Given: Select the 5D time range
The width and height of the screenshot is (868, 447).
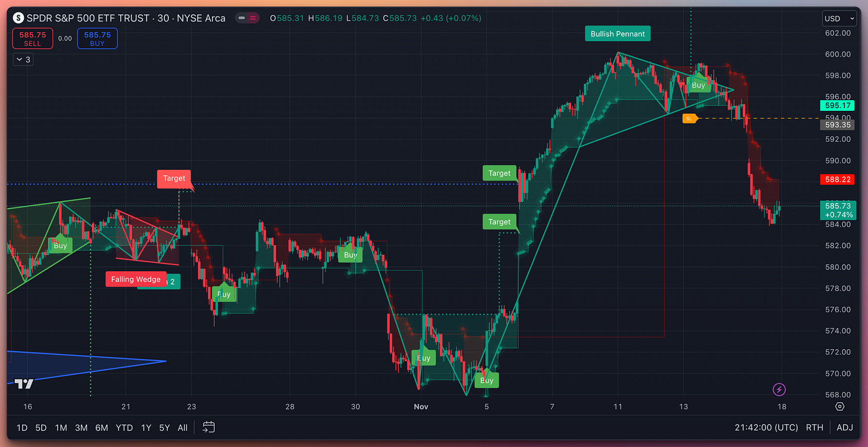Looking at the screenshot, I should click(x=41, y=427).
